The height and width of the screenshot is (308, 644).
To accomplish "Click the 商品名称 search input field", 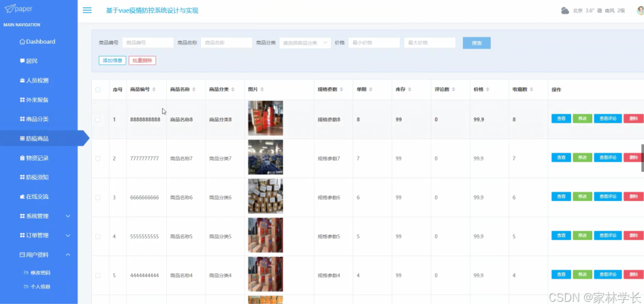I will (226, 43).
